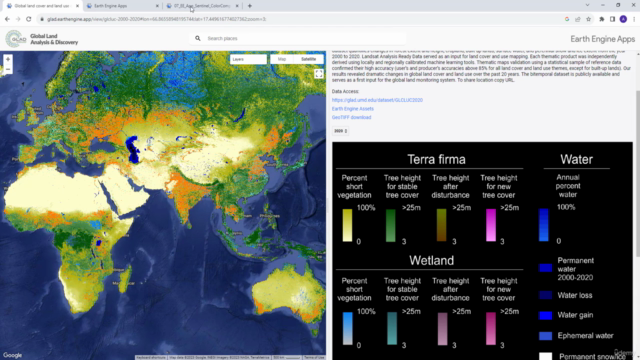The width and height of the screenshot is (640, 360).
Task: Open the GLCLUC2020 dataset link
Action: (377, 100)
